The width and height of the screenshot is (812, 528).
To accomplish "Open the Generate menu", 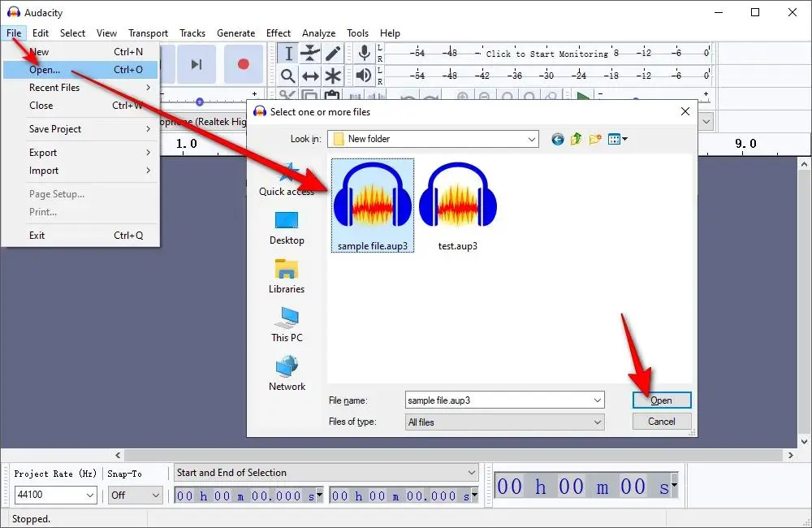I will pyautogui.click(x=235, y=33).
